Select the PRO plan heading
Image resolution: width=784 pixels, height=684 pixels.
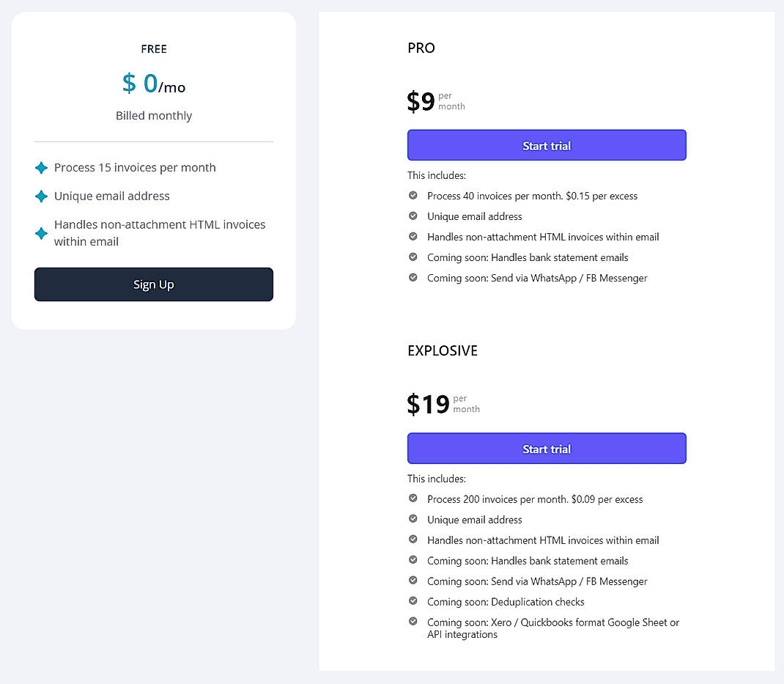coord(421,48)
